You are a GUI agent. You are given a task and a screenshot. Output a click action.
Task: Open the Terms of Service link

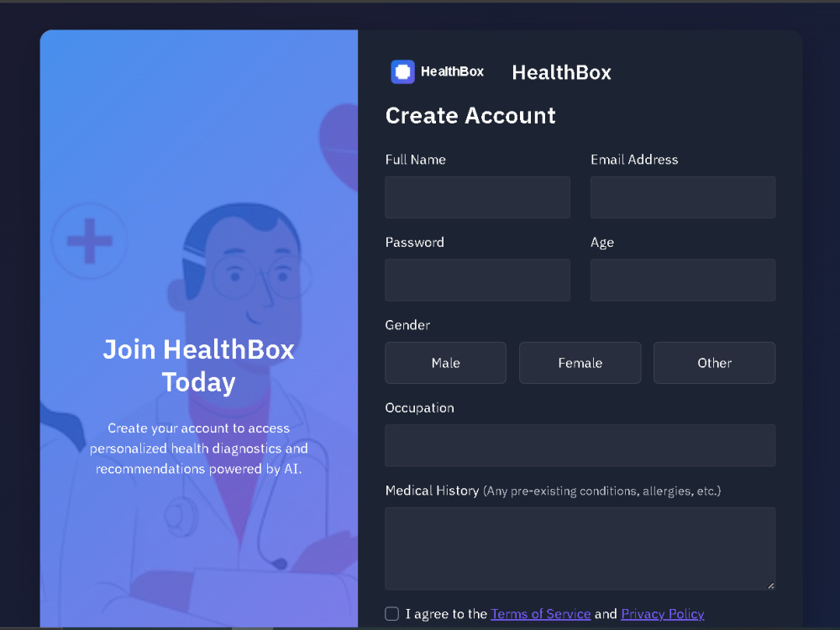[540, 614]
